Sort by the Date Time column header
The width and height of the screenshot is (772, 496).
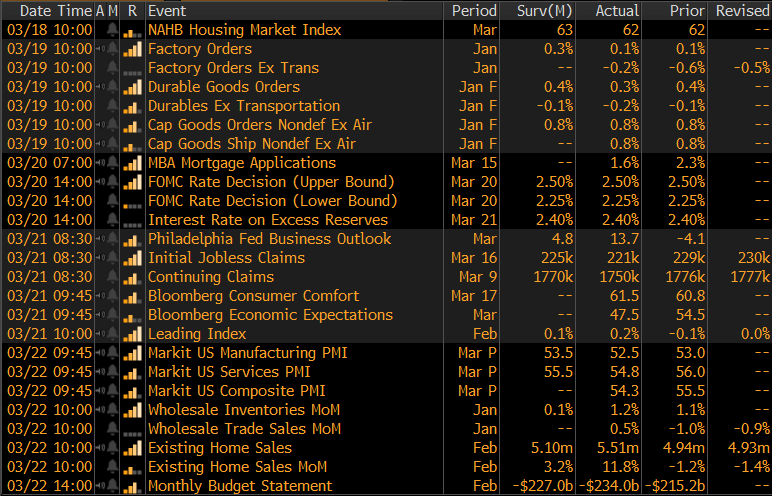click(48, 10)
